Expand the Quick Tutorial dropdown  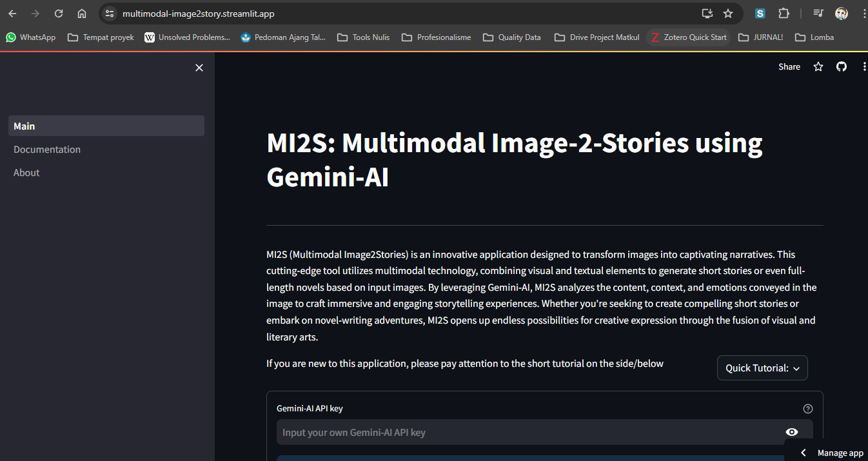(762, 368)
